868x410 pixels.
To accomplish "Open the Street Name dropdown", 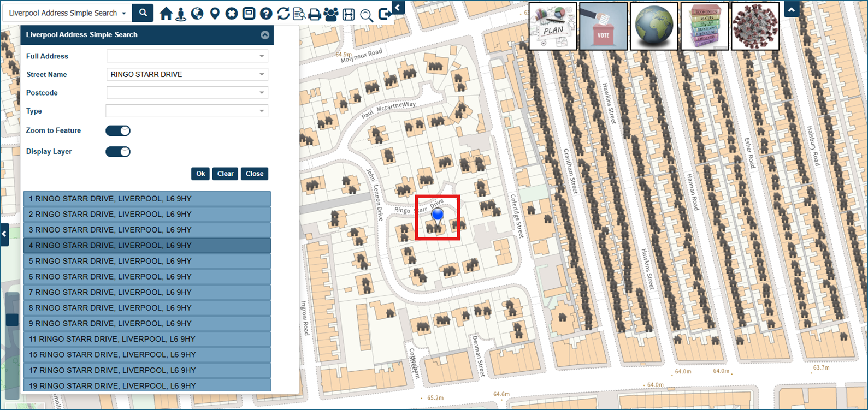I will (187, 74).
